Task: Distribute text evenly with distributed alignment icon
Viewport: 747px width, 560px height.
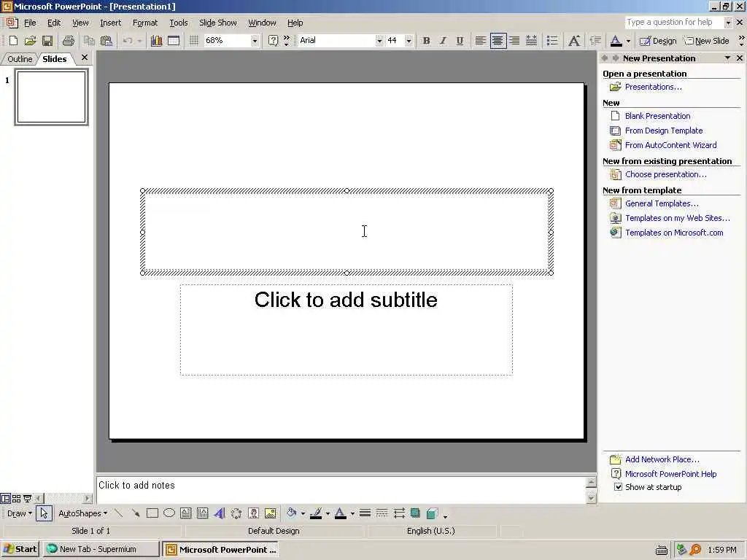Action: [531, 41]
